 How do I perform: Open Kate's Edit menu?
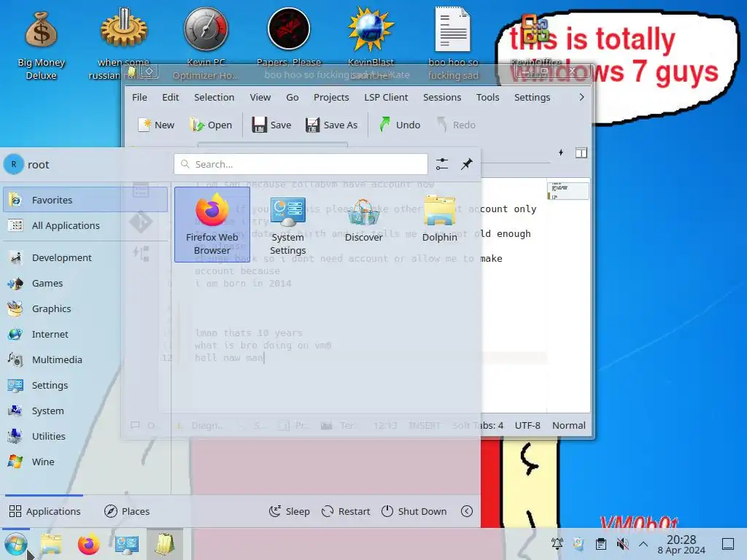(171, 97)
